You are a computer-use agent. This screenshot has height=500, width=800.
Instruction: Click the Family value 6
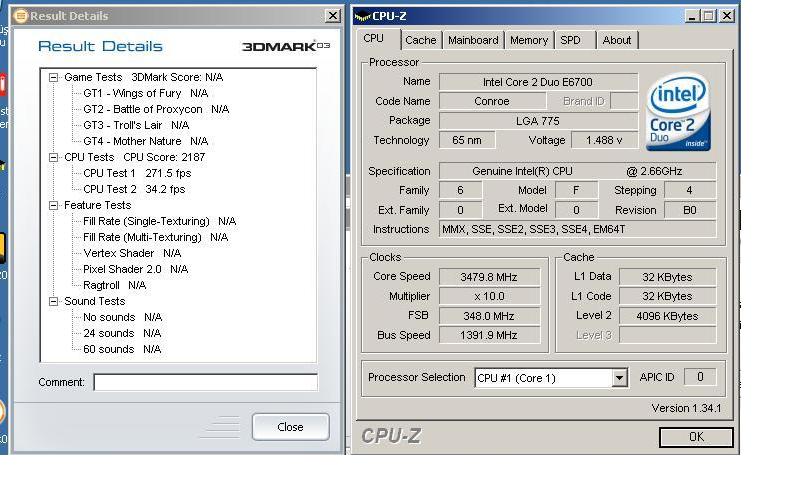coord(460,190)
